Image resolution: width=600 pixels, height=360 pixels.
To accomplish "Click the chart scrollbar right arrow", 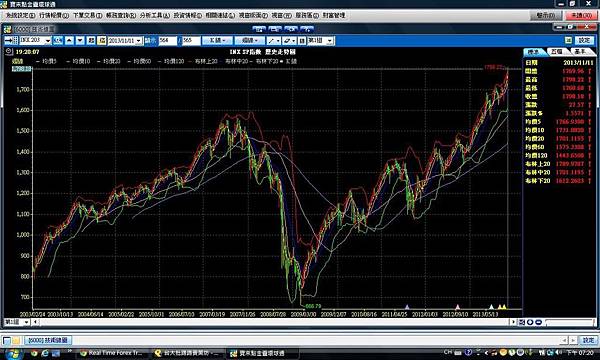I will 514,322.
